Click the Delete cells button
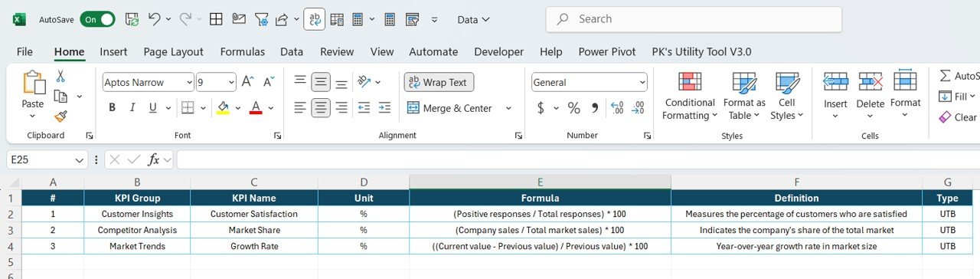The image size is (980, 279). (871, 94)
